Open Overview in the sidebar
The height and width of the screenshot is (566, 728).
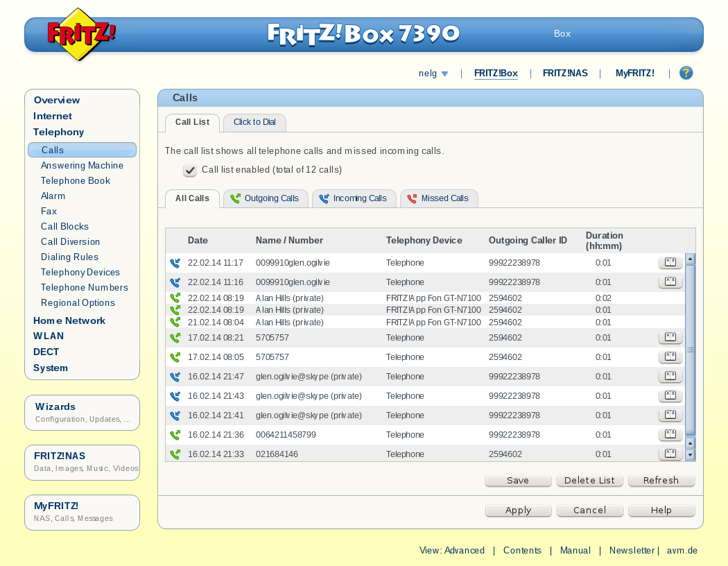(x=57, y=101)
